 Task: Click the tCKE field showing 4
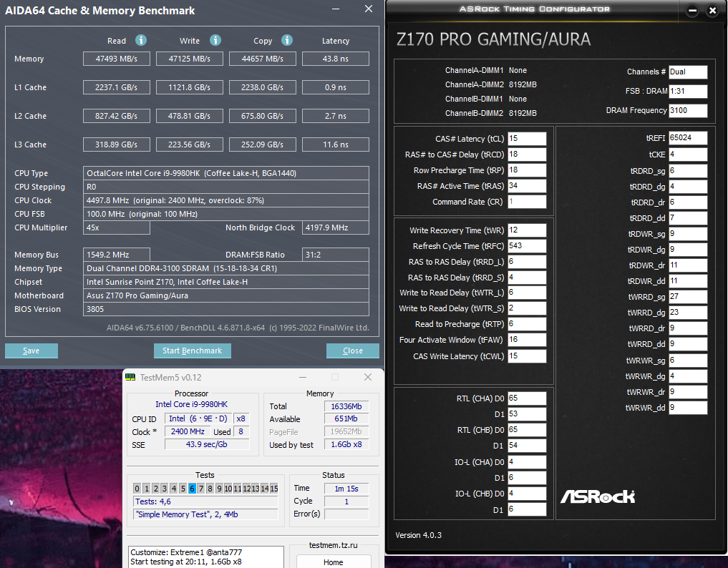(688, 155)
